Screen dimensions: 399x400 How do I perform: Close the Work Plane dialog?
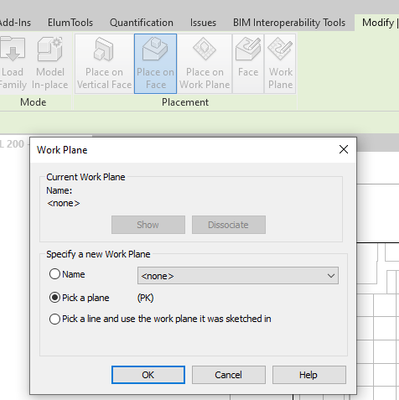tap(344, 149)
